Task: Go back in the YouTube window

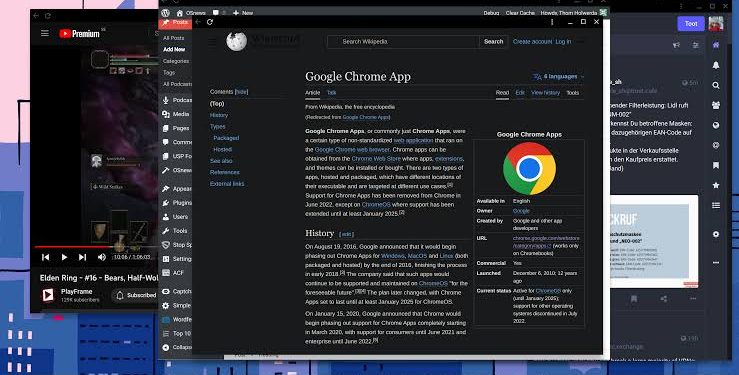Action: click(x=36, y=16)
